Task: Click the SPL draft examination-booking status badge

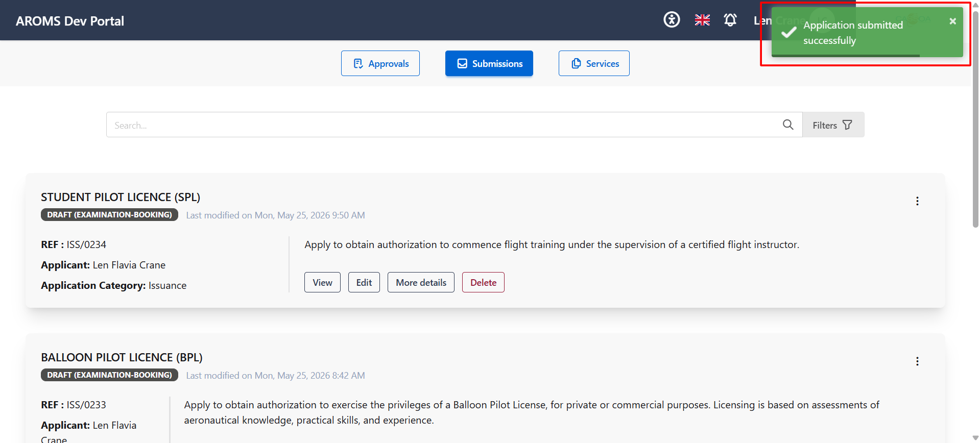Action: pos(109,215)
